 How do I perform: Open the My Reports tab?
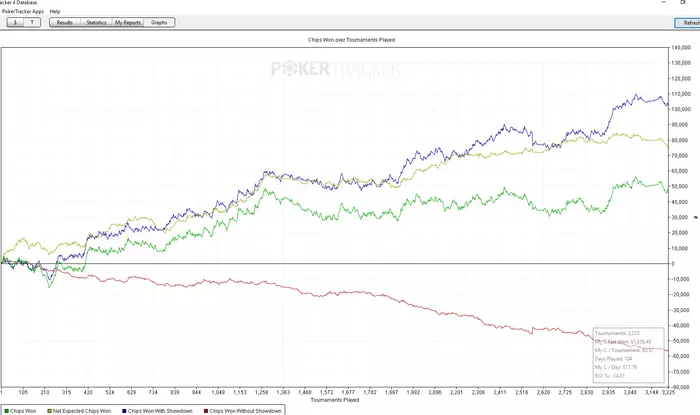point(128,22)
